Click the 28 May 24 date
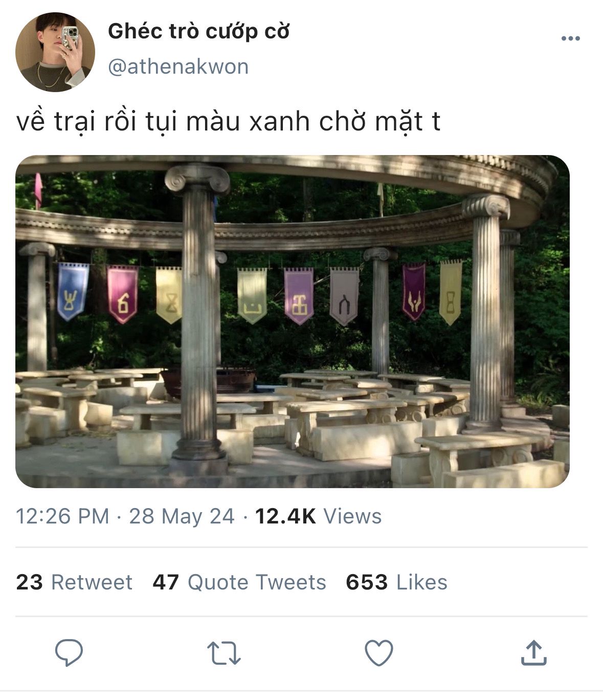 coord(182,516)
